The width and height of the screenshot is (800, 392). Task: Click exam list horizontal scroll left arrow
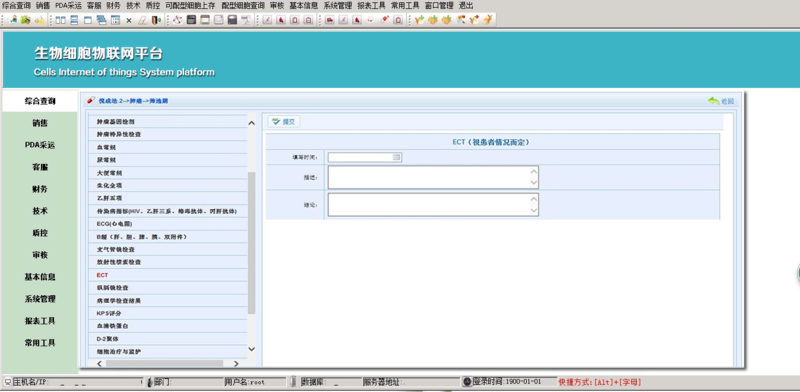(99, 363)
